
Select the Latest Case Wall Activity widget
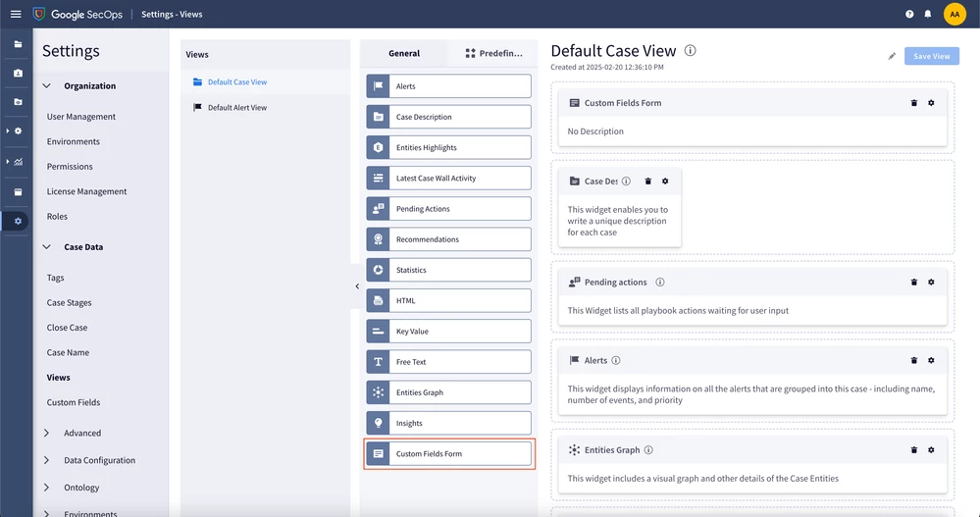click(x=448, y=179)
